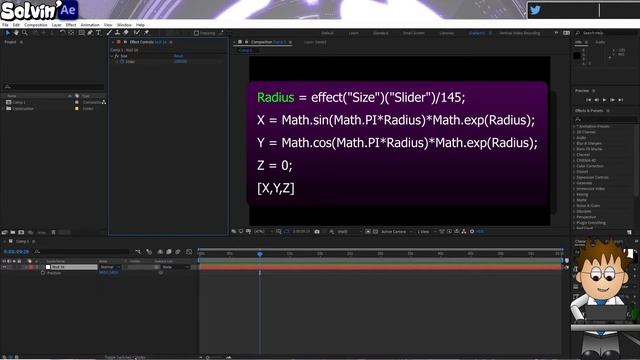This screenshot has width=640, height=360.
Task: Select the Pen tool
Action: coord(90,33)
